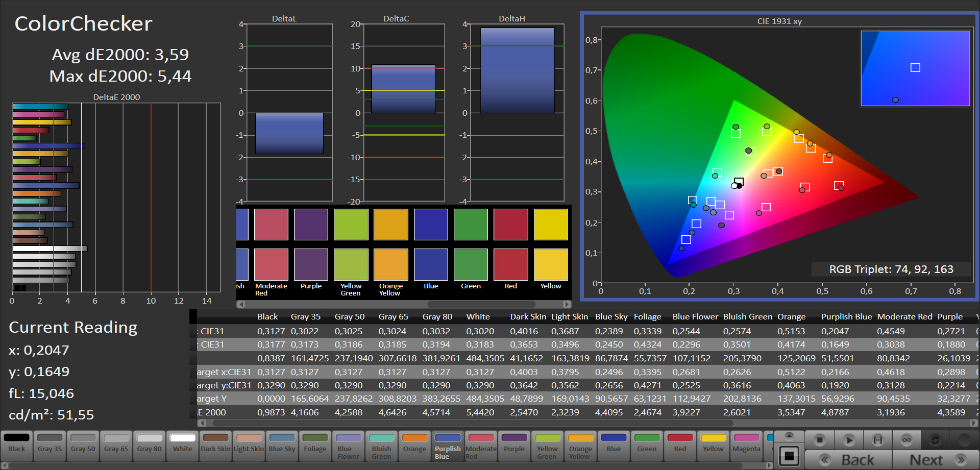
Task: Click the Foliage column header in table
Action: pyautogui.click(x=647, y=317)
